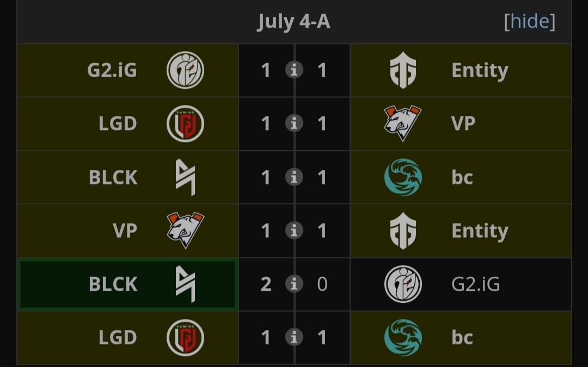The image size is (588, 367).
Task: Click VP bear logo in VP vs Entity row
Action: click(185, 230)
